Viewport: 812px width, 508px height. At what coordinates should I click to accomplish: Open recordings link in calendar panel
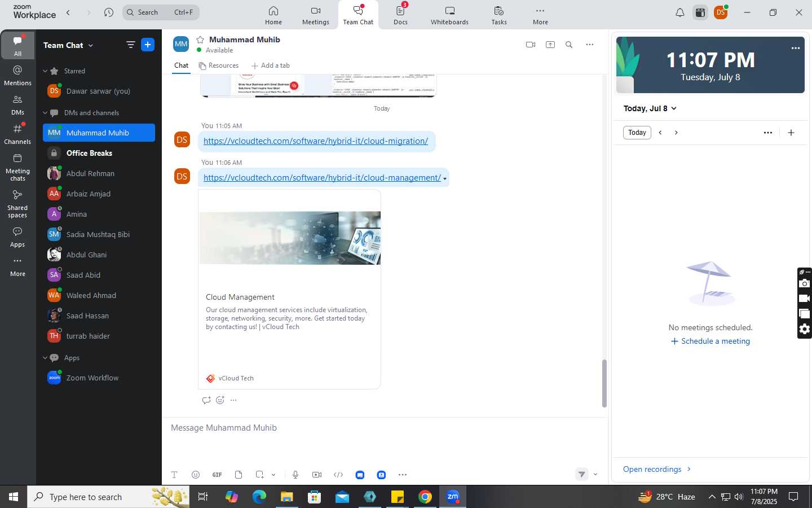click(x=657, y=469)
